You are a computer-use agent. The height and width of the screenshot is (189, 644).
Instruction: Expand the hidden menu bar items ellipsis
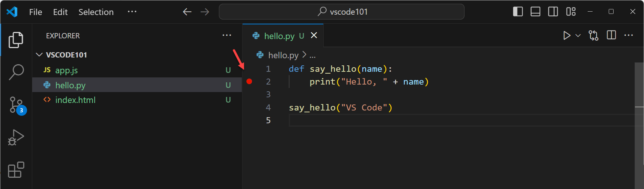coord(132,12)
